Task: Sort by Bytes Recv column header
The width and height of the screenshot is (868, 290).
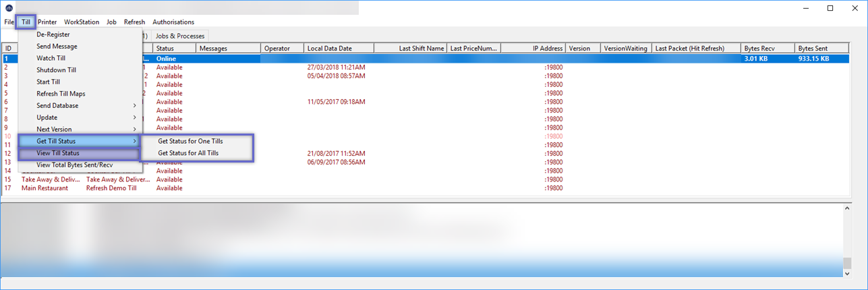Action: [759, 49]
